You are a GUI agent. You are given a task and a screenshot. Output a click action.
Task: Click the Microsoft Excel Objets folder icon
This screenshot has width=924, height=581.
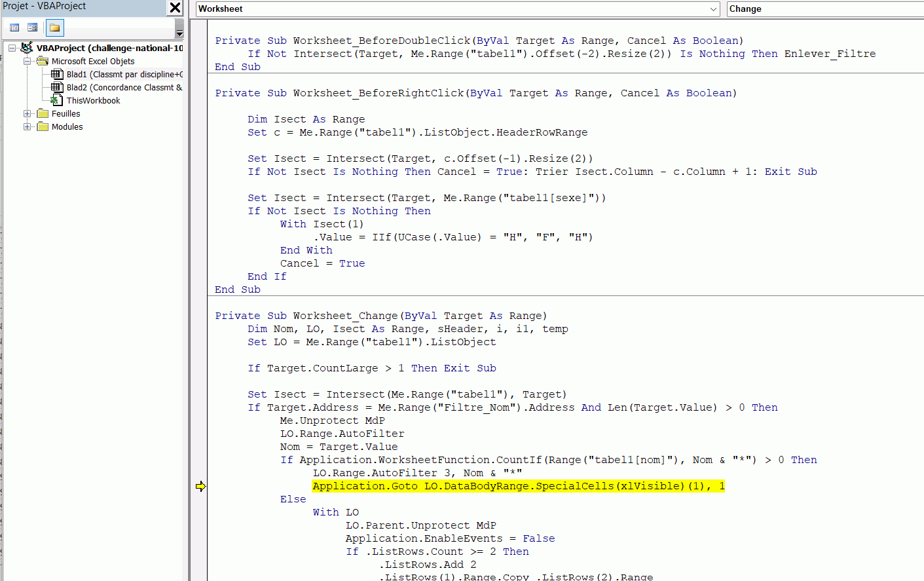coord(43,61)
